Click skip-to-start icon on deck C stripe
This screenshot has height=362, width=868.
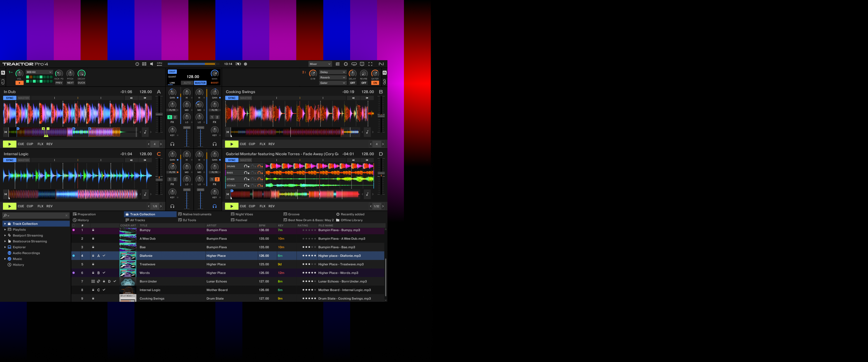5,194
